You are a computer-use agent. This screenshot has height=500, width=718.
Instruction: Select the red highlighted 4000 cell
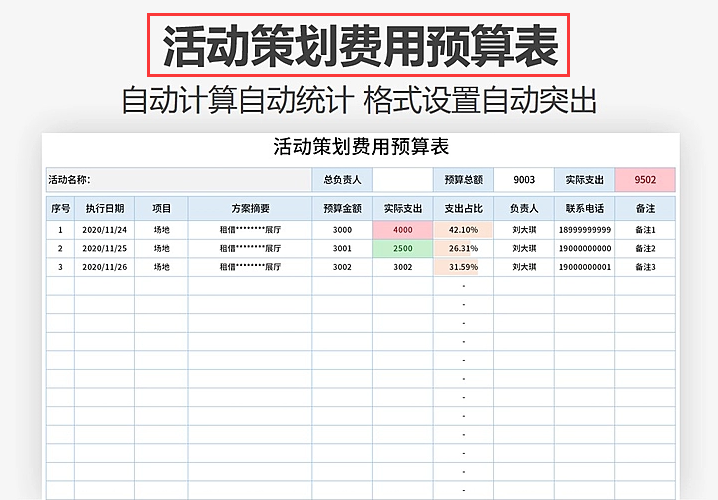[403, 230]
